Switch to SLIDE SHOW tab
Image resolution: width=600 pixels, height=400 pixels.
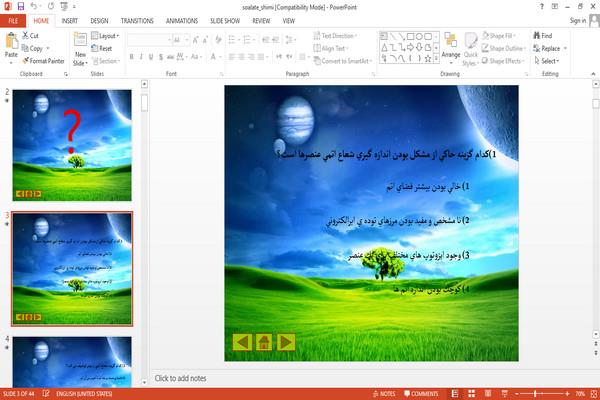(x=225, y=21)
